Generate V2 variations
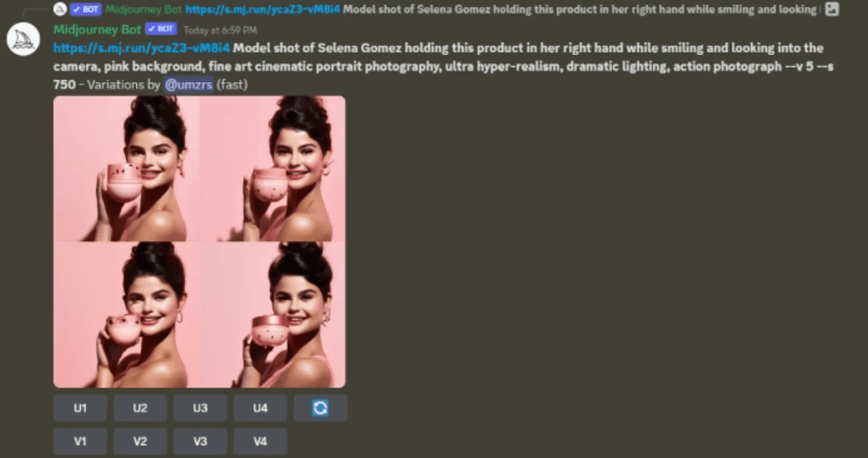The height and width of the screenshot is (458, 868). coord(140,441)
